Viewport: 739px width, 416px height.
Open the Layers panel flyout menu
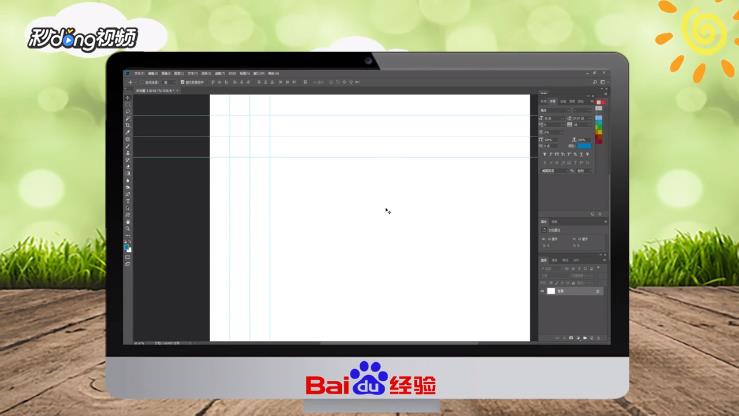click(x=605, y=260)
